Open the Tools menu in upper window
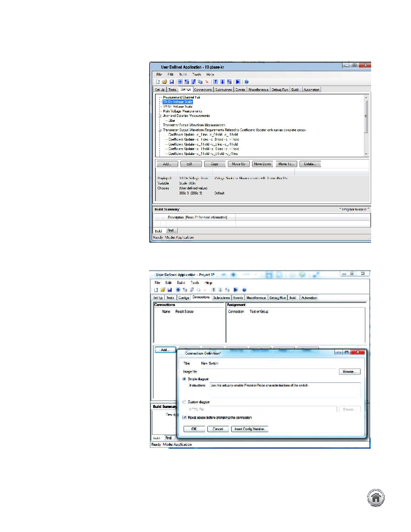The width and height of the screenshot is (411, 532). 197,74
